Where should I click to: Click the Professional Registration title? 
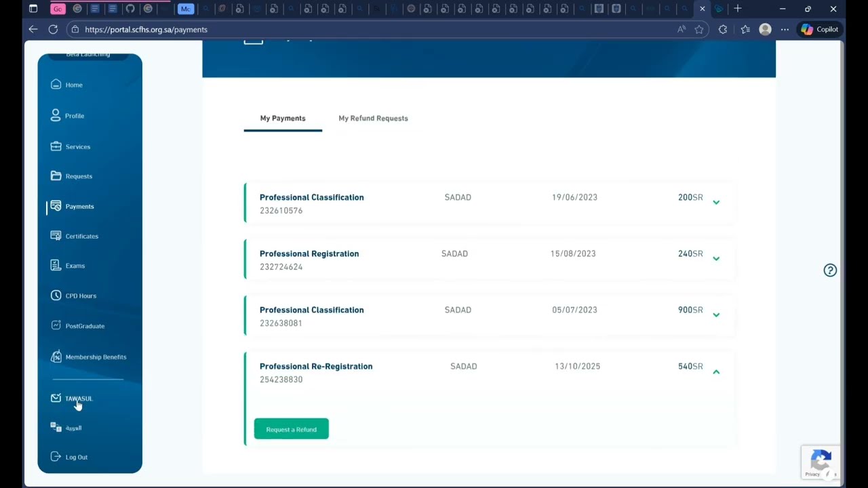309,253
